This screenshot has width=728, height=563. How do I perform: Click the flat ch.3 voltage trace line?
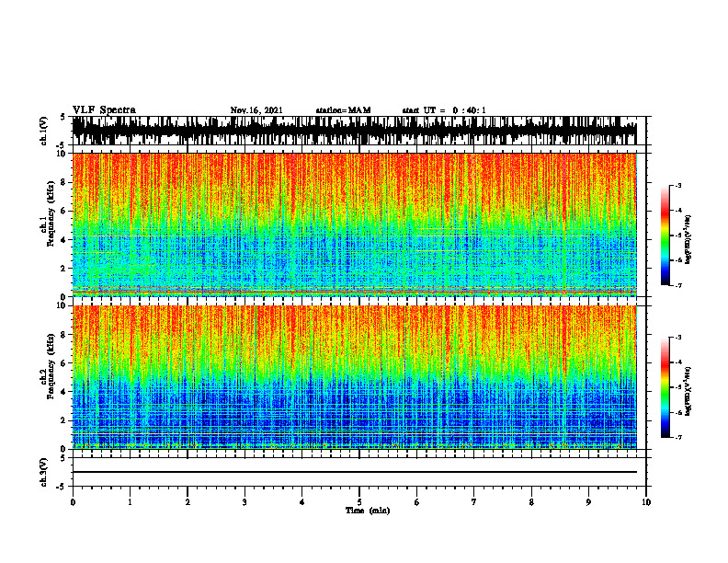pyautogui.click(x=354, y=472)
